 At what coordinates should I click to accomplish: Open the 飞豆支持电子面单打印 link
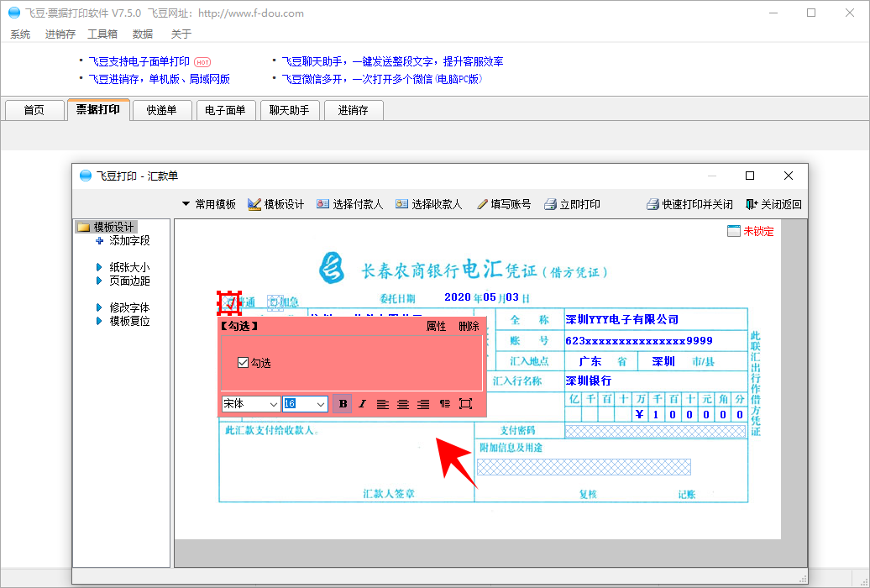point(139,61)
